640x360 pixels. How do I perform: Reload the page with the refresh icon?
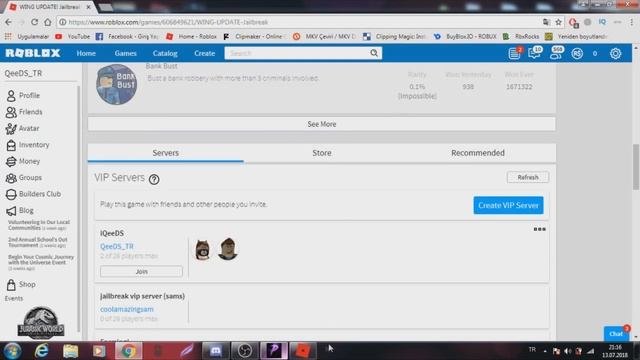[x=34, y=22]
